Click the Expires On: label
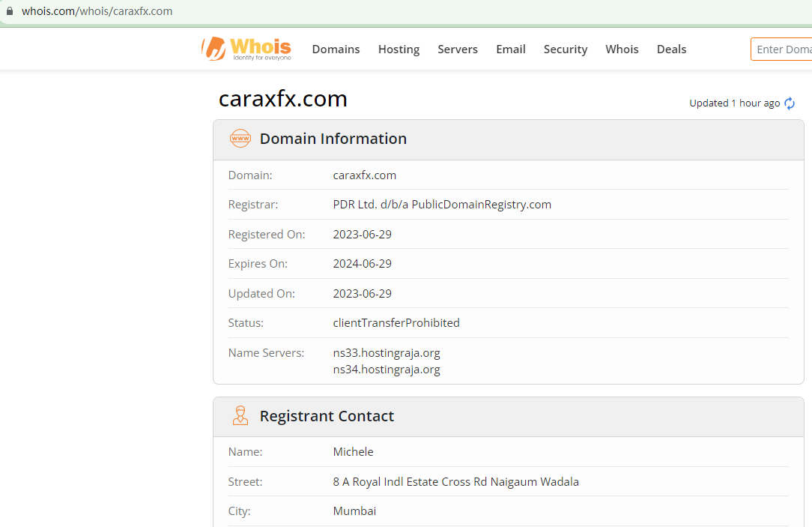Image resolution: width=812 pixels, height=527 pixels. [x=258, y=264]
